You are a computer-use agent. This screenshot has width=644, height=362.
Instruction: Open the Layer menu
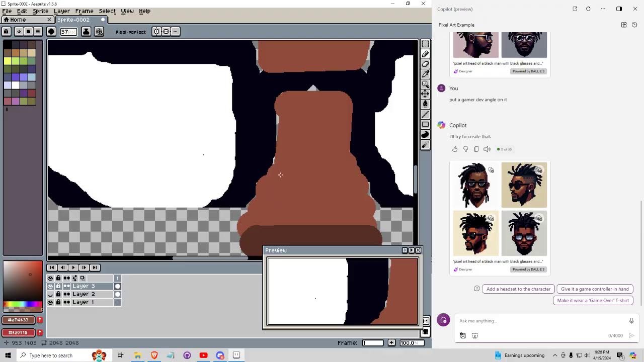[x=62, y=11]
